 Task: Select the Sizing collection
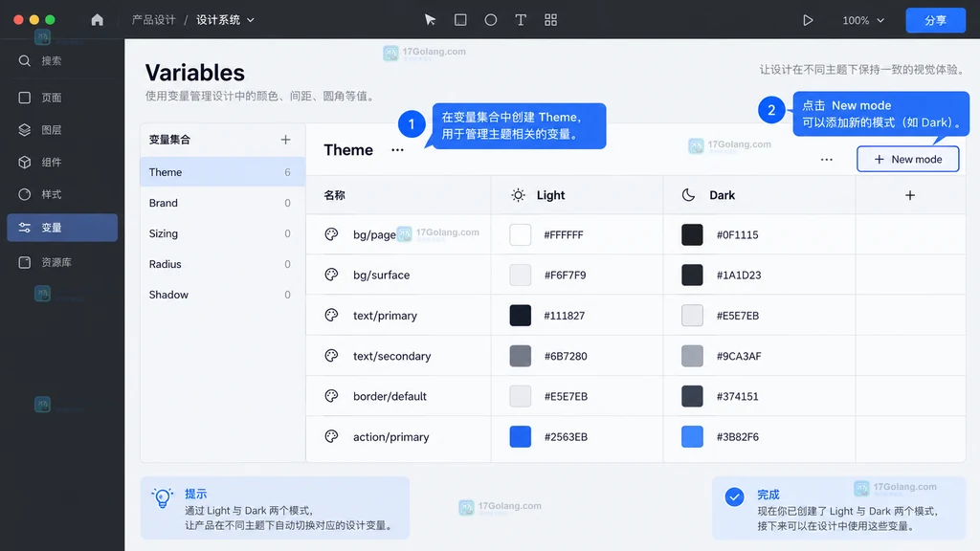pos(222,233)
